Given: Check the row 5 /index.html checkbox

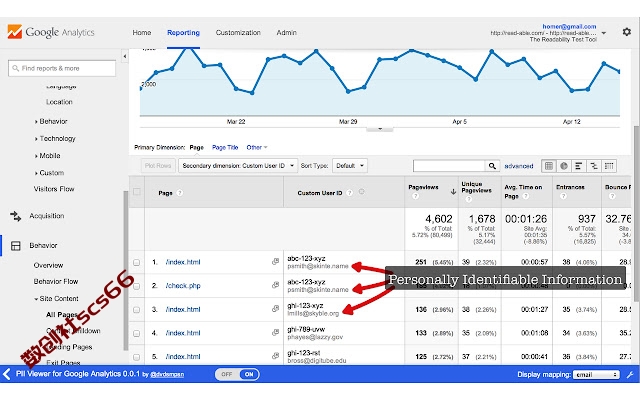Looking at the screenshot, I should coord(137,357).
